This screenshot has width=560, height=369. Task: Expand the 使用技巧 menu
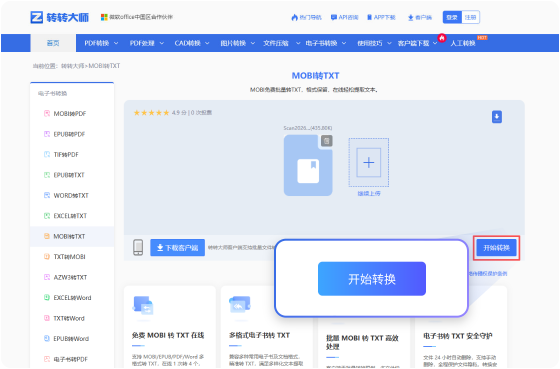tap(374, 43)
